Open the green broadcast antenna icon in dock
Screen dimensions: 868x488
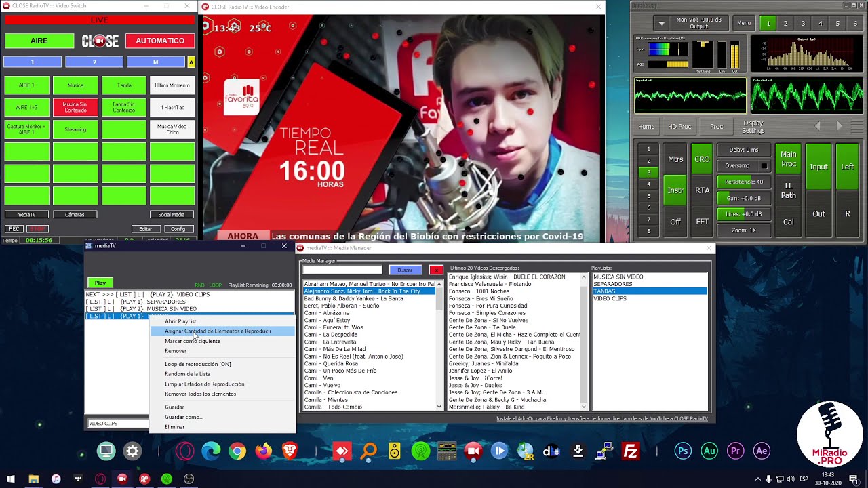[420, 451]
